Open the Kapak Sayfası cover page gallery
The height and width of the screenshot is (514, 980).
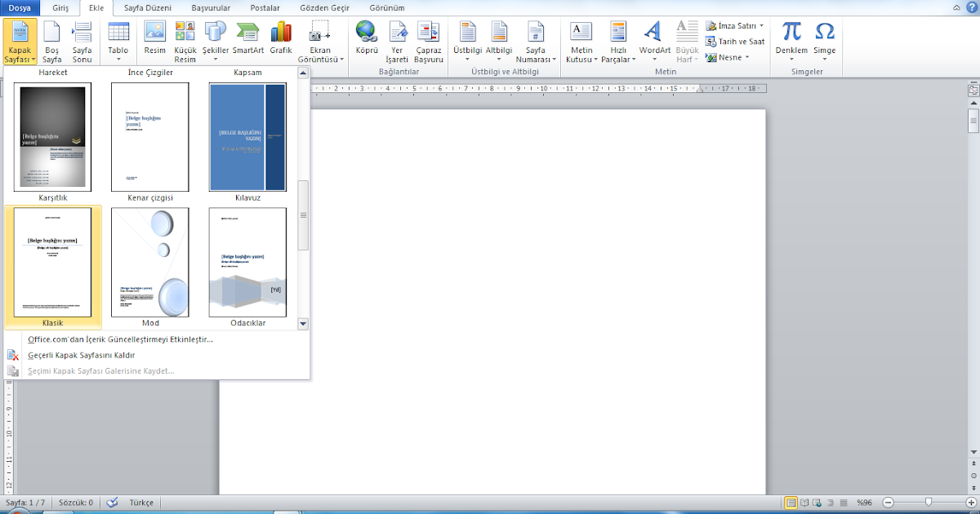pos(20,42)
